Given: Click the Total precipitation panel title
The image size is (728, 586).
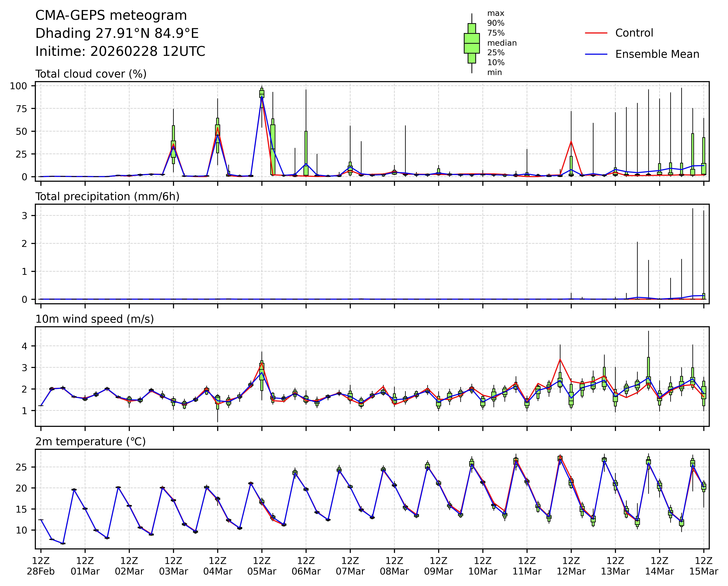Looking at the screenshot, I should tap(107, 197).
